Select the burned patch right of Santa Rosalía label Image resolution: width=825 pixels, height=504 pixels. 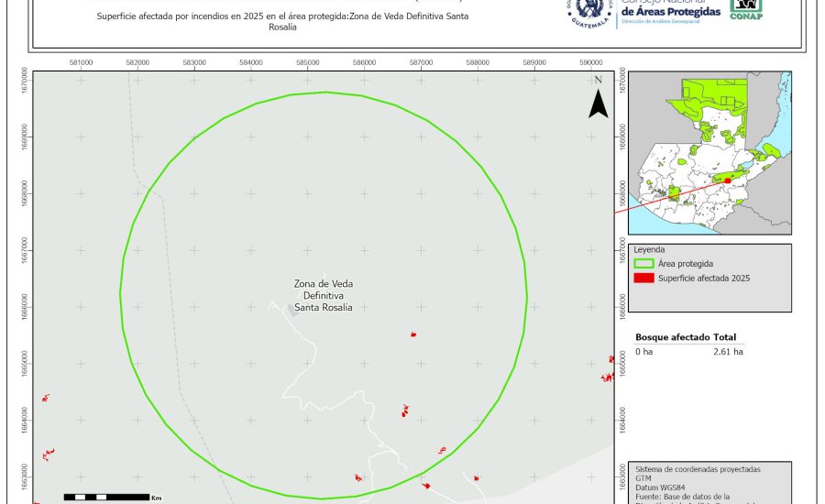413,334
